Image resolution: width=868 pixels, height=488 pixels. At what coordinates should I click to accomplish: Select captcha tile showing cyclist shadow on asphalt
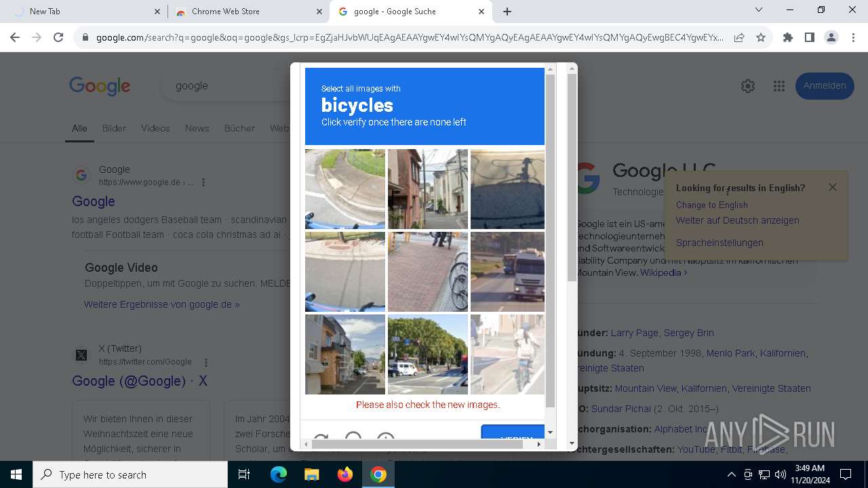507,189
